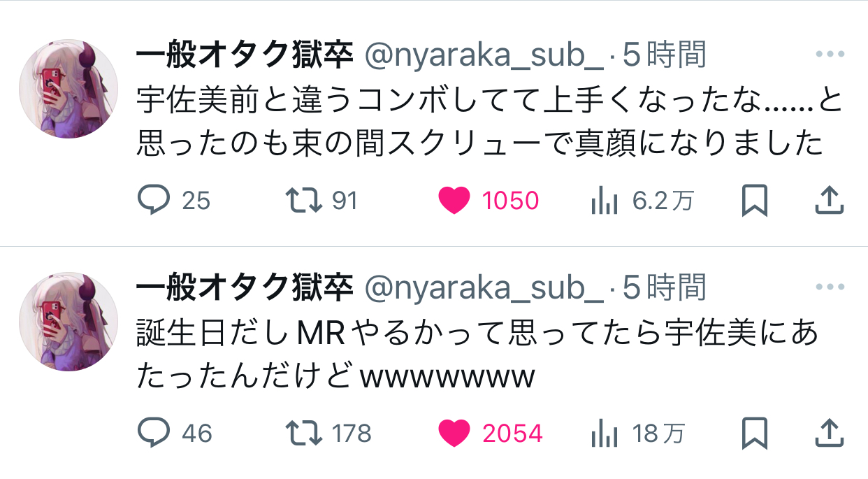Retweet the tweet with 178 reposts
Viewport: 868px width, 479px height.
[x=305, y=434]
